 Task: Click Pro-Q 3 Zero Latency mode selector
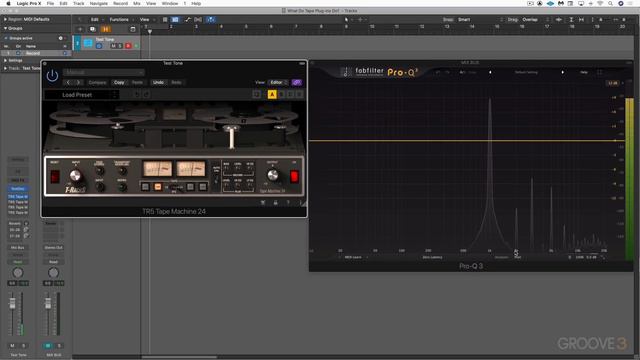pyautogui.click(x=432, y=257)
